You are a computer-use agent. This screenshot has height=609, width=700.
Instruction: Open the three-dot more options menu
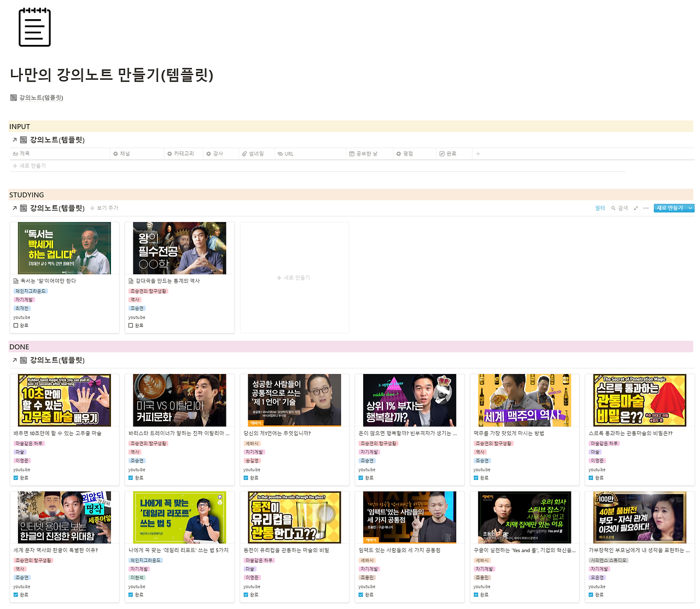click(646, 208)
